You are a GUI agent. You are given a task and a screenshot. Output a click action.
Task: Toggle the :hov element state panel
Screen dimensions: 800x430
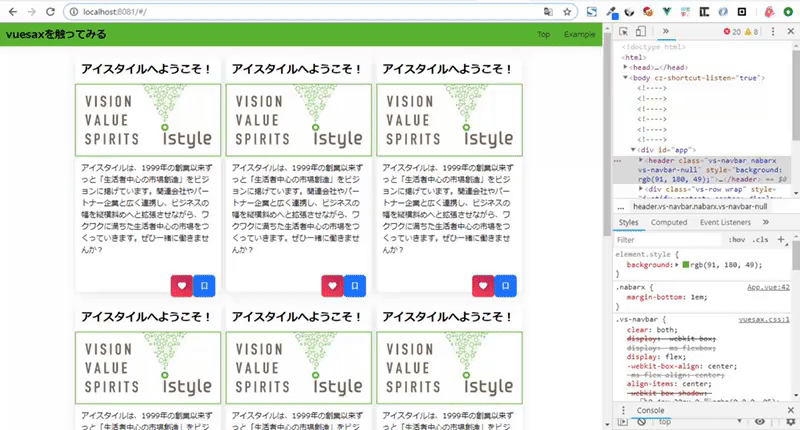click(737, 240)
